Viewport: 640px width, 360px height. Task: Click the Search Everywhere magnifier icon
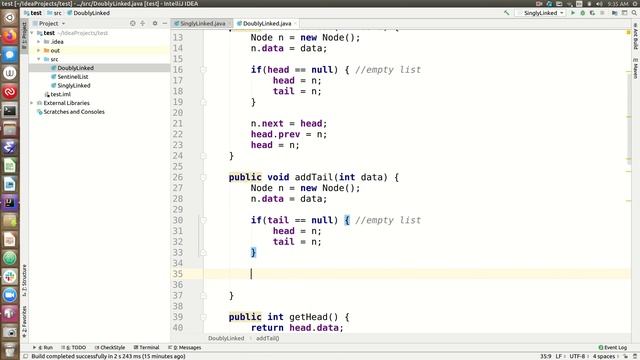(634, 13)
